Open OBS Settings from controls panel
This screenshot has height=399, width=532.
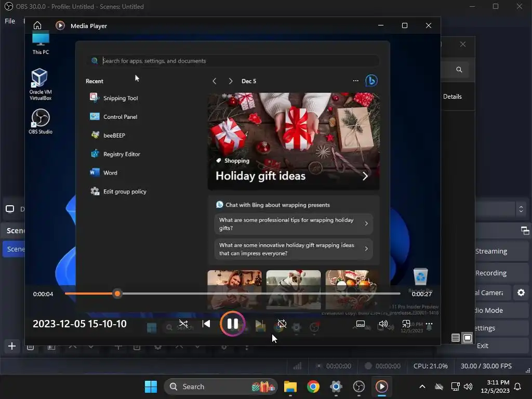(x=485, y=328)
